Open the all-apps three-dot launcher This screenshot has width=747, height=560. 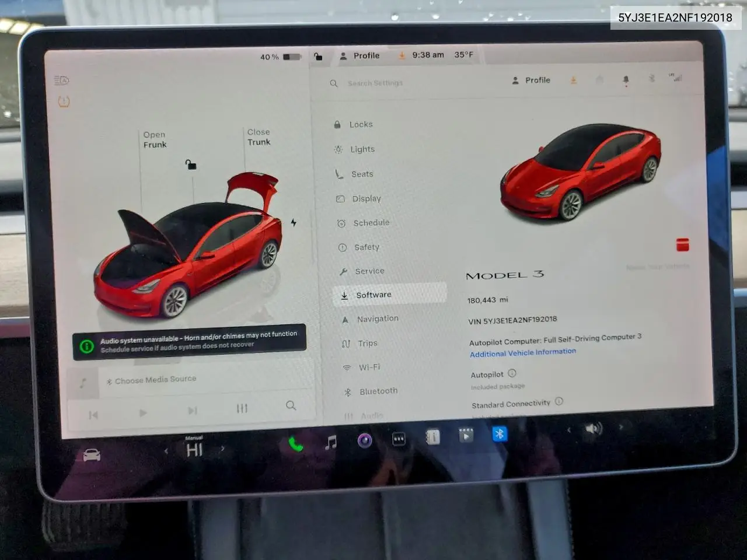[399, 439]
